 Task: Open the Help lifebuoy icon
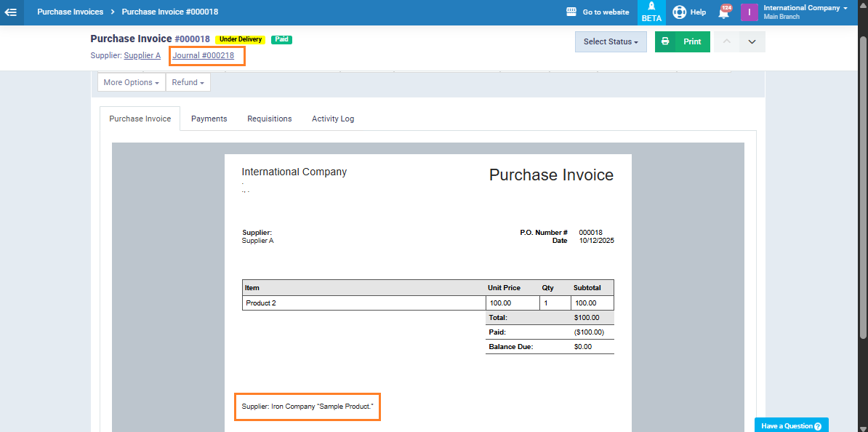[x=679, y=12]
